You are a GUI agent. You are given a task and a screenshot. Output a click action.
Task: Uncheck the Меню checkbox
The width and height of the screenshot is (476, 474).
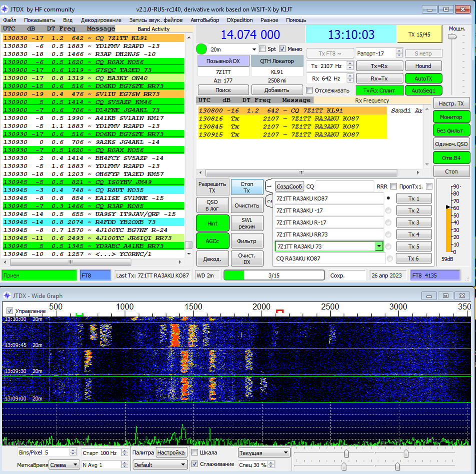click(282, 49)
